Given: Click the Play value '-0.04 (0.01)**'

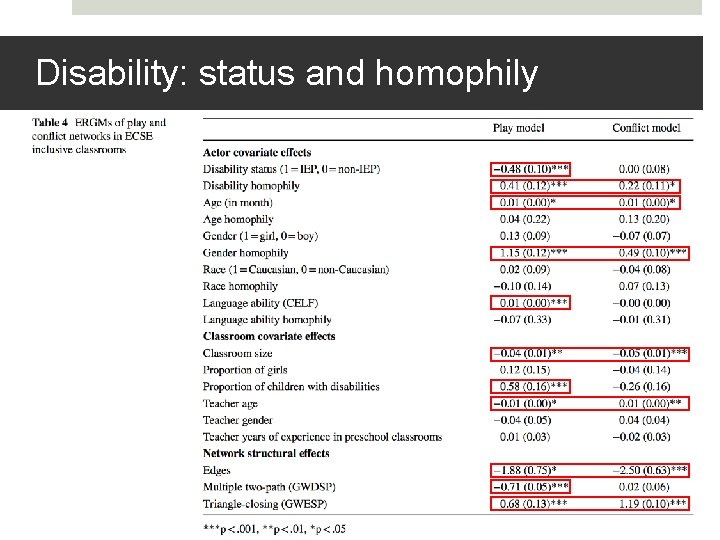Looking at the screenshot, I should pos(528,353).
